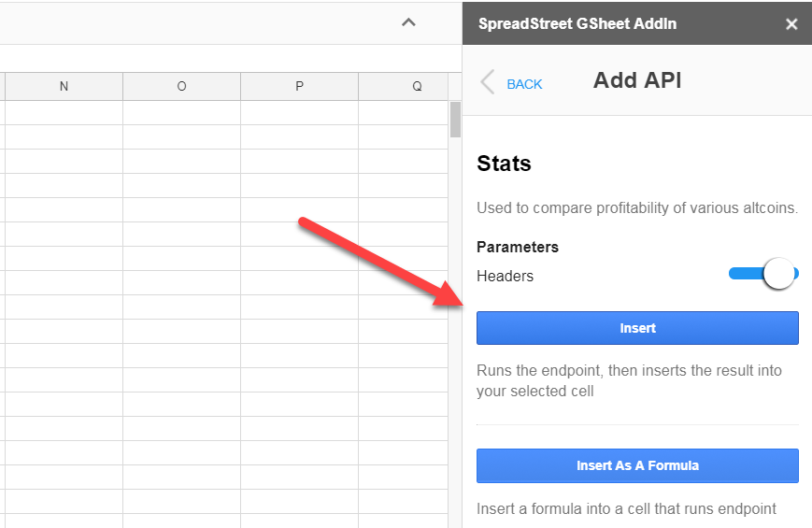Toggle the Headers parameter switch
The width and height of the screenshot is (812, 528).
764,275
